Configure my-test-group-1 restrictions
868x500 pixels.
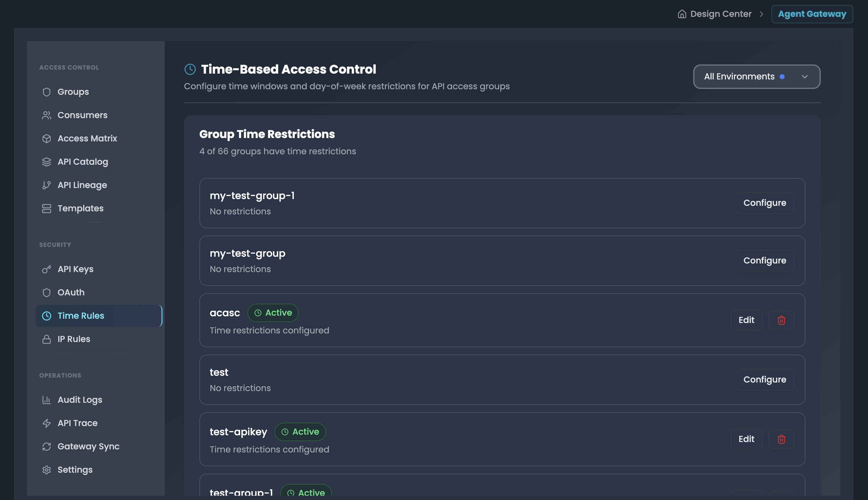tap(765, 203)
